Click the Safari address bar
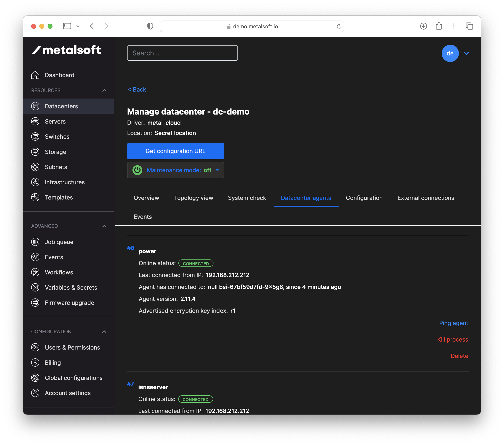 click(252, 26)
